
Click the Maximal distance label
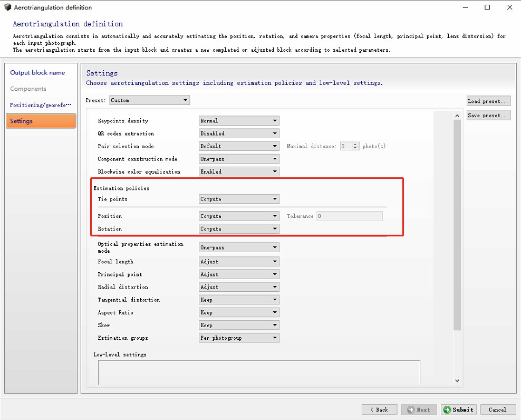click(312, 146)
